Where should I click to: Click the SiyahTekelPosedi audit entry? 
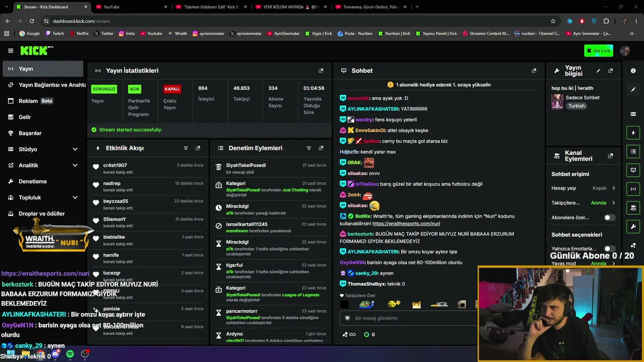pyautogui.click(x=270, y=168)
